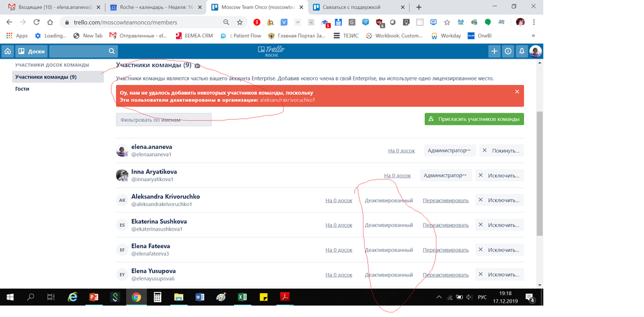The image size is (644, 317).
Task: Open На 0 досок link for elena.ananeva
Action: coord(401,151)
